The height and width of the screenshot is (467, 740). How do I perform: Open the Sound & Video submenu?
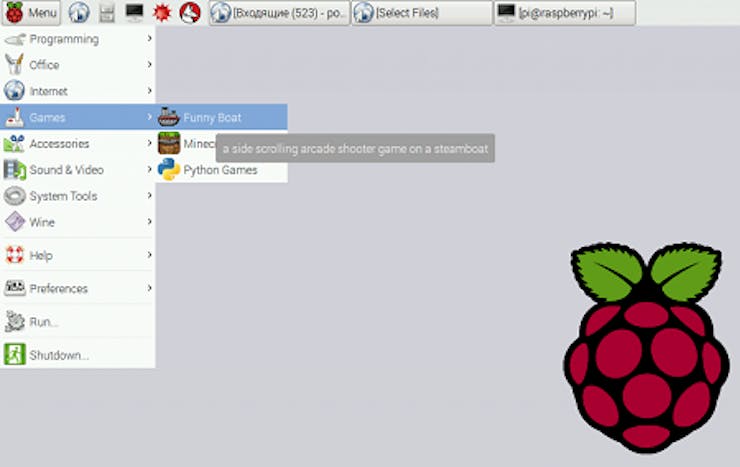pyautogui.click(x=78, y=170)
